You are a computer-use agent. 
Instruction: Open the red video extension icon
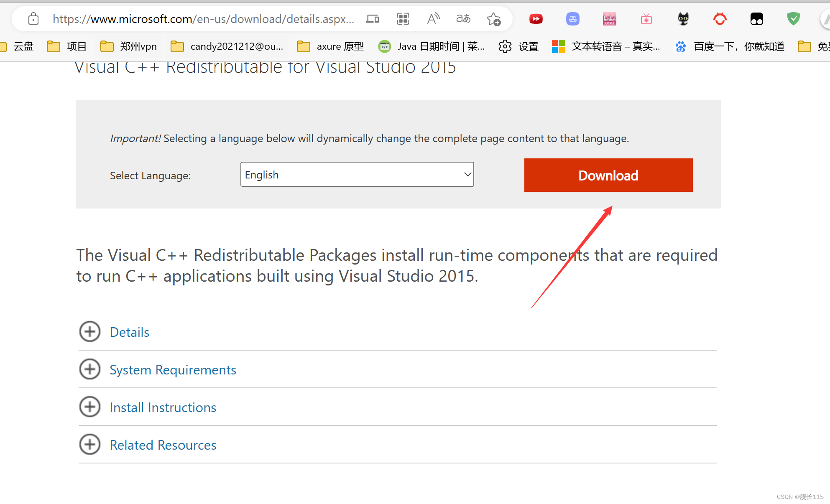pos(536,19)
